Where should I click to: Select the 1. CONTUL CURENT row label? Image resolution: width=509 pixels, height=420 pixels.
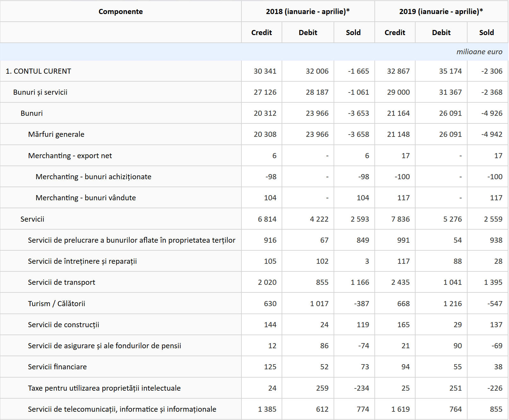tap(38, 71)
